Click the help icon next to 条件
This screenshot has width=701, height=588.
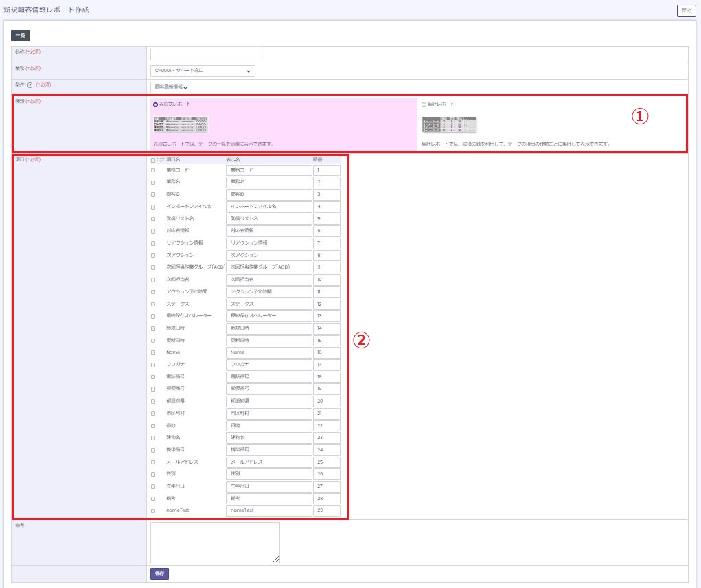point(30,85)
